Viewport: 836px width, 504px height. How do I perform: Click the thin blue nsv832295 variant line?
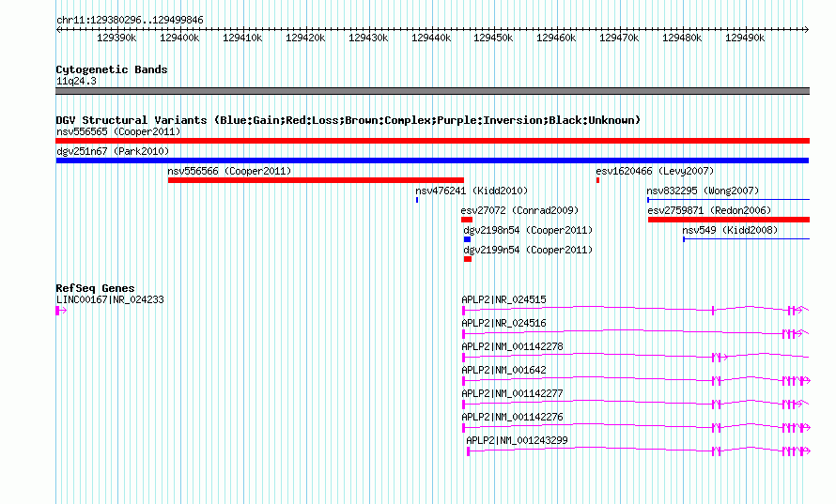(728, 200)
